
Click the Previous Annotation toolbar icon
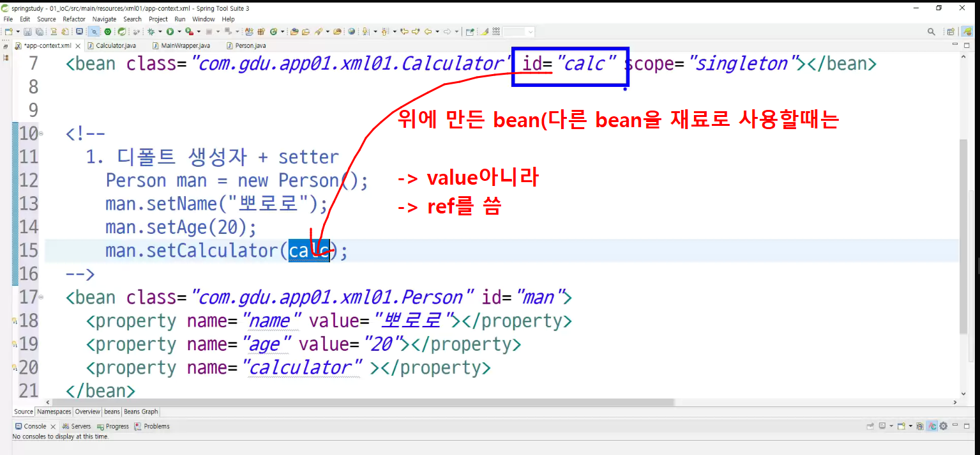(384, 31)
